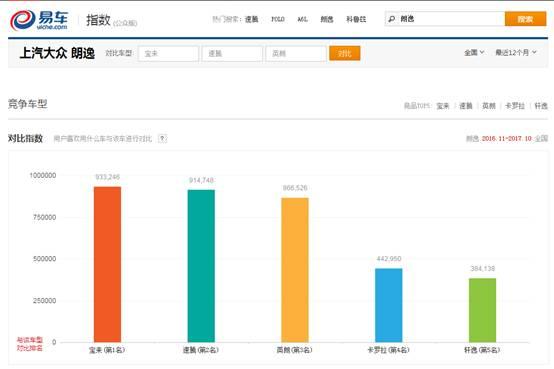Click axis label 轩逸 (第5名)

(482, 350)
